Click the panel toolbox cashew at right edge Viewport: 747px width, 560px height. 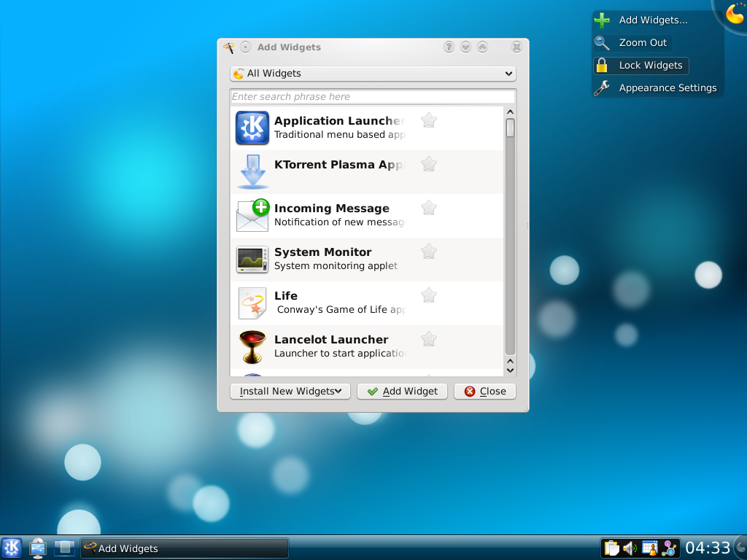740,548
